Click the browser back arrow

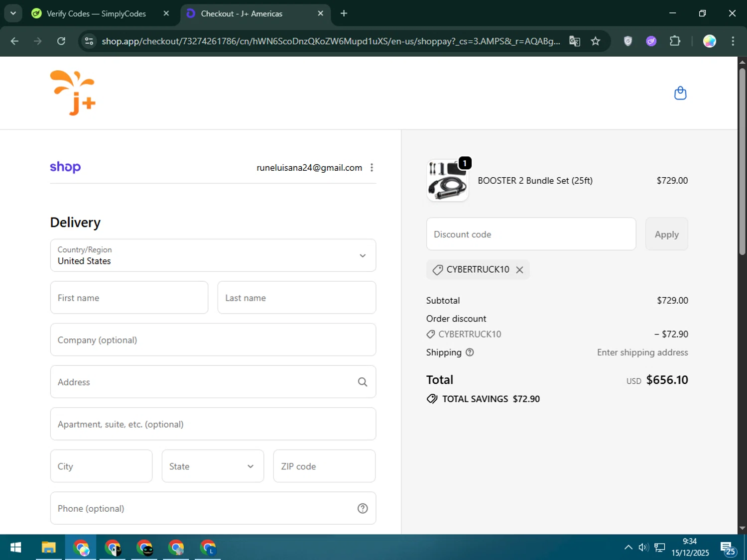click(14, 41)
